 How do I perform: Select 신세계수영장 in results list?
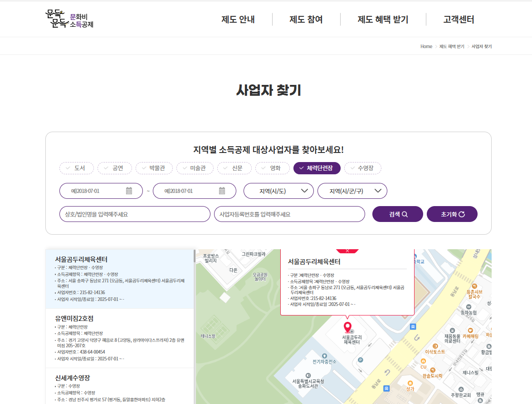(119, 386)
